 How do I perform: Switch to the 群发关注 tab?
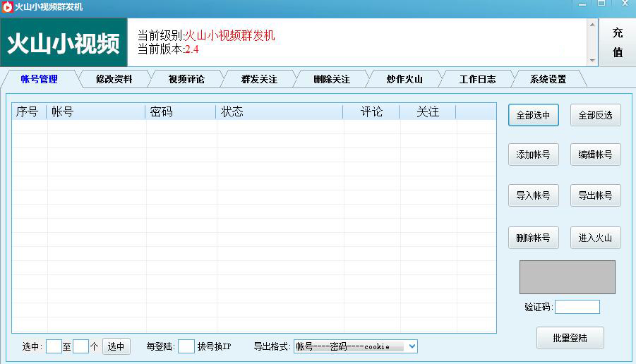pos(259,79)
